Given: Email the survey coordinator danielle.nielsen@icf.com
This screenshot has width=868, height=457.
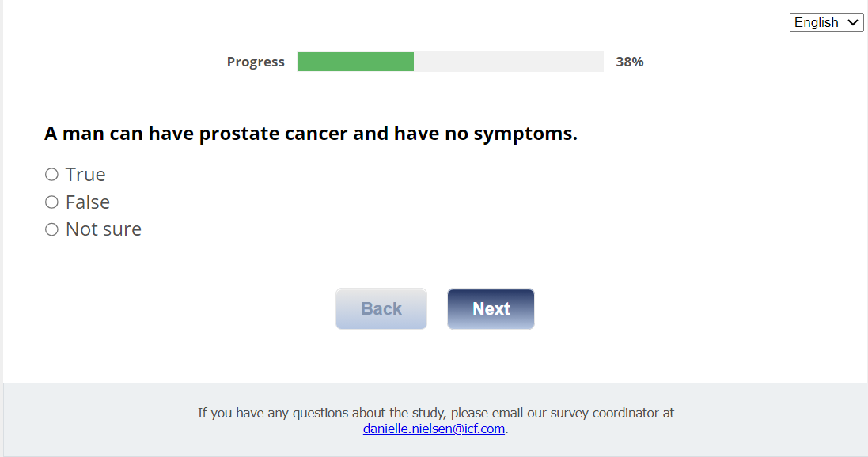Looking at the screenshot, I should [434, 429].
